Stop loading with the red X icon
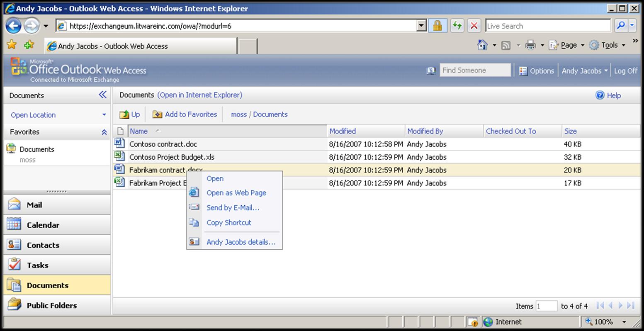The image size is (644, 331). [x=474, y=26]
